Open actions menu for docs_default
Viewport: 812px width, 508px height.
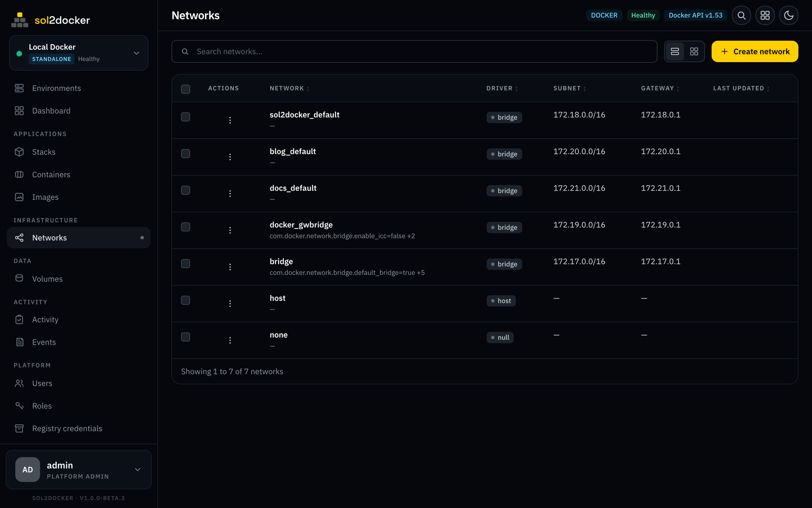pyautogui.click(x=230, y=193)
